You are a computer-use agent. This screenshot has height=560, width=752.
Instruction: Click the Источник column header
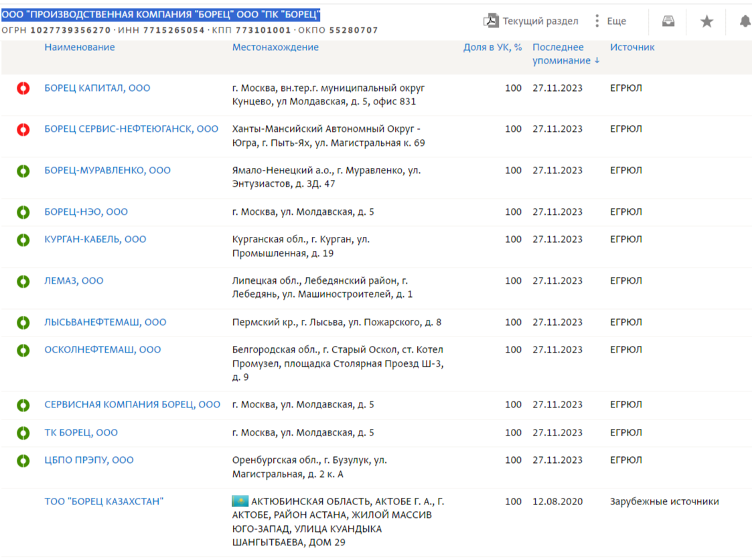[631, 48]
